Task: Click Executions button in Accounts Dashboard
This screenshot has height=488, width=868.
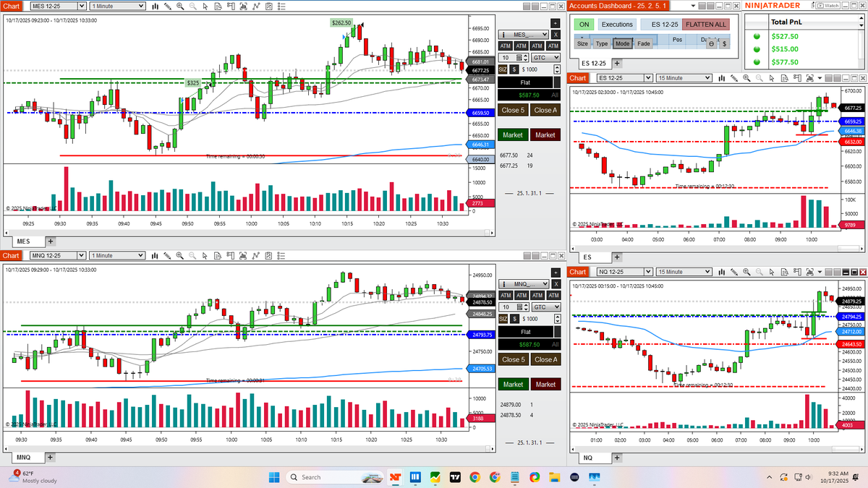Action: coord(617,25)
